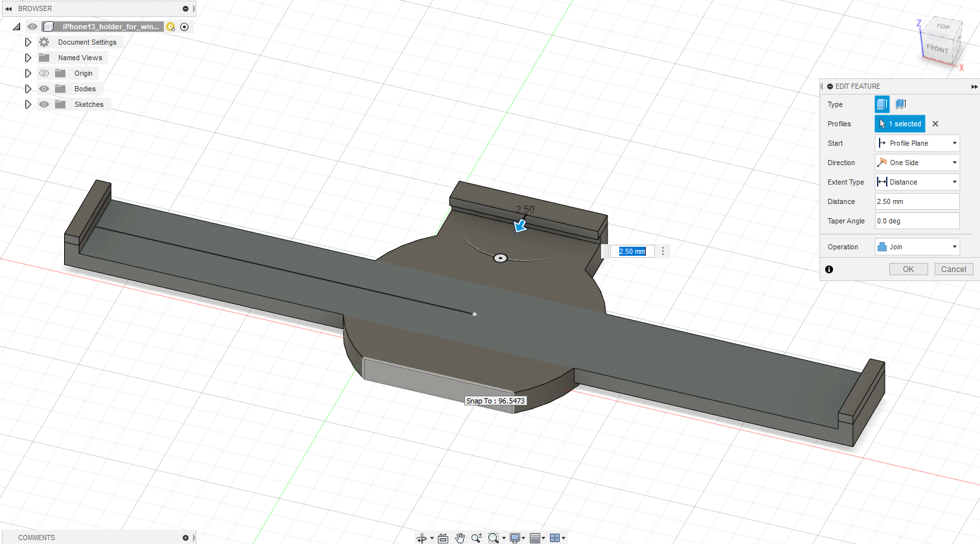Activate the root component radio button
This screenshot has height=544, width=980.
tap(185, 27)
